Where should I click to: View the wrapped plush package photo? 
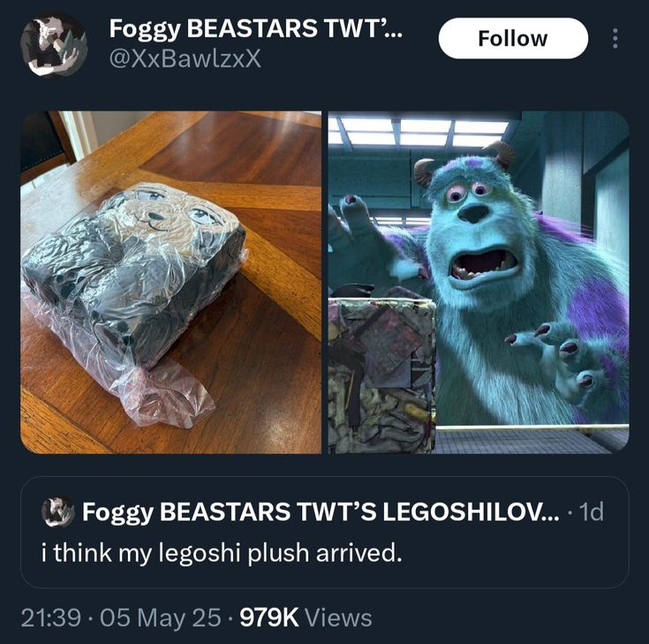click(x=171, y=282)
